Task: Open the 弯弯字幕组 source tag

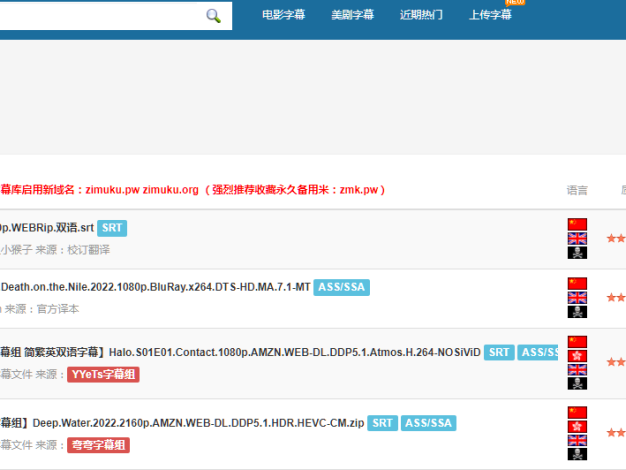Action: click(x=98, y=445)
